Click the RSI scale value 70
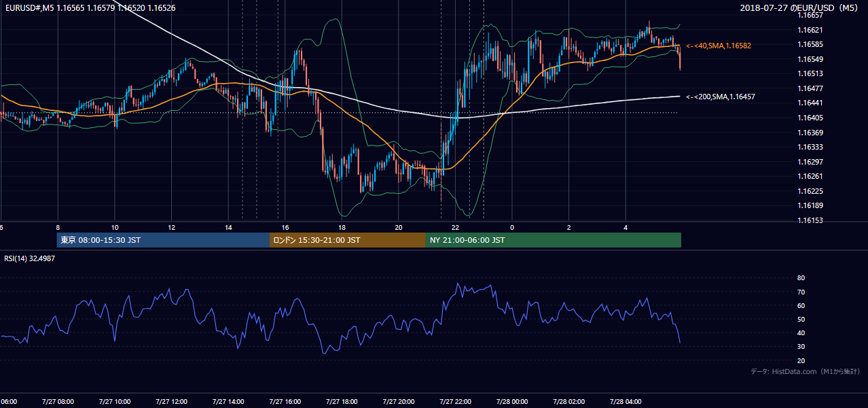 point(801,292)
